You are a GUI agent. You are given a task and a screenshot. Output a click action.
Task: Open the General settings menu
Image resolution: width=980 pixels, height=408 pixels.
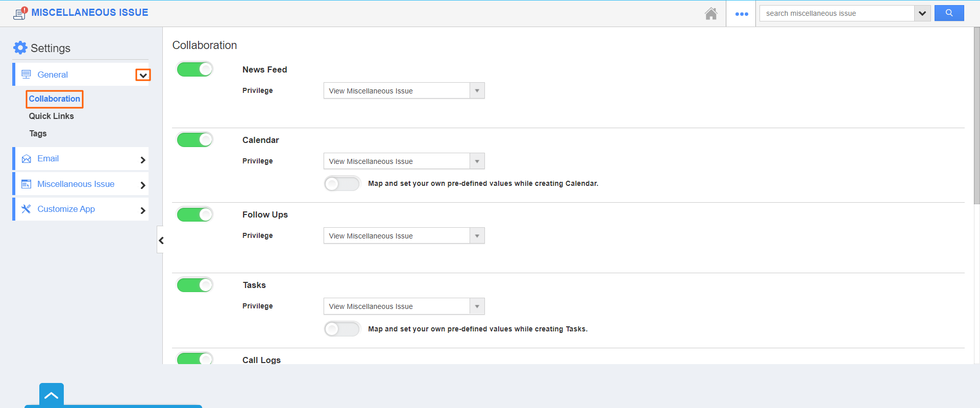(x=81, y=75)
